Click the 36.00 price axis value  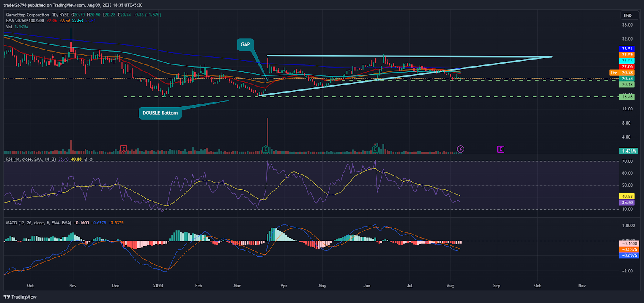tap(627, 25)
